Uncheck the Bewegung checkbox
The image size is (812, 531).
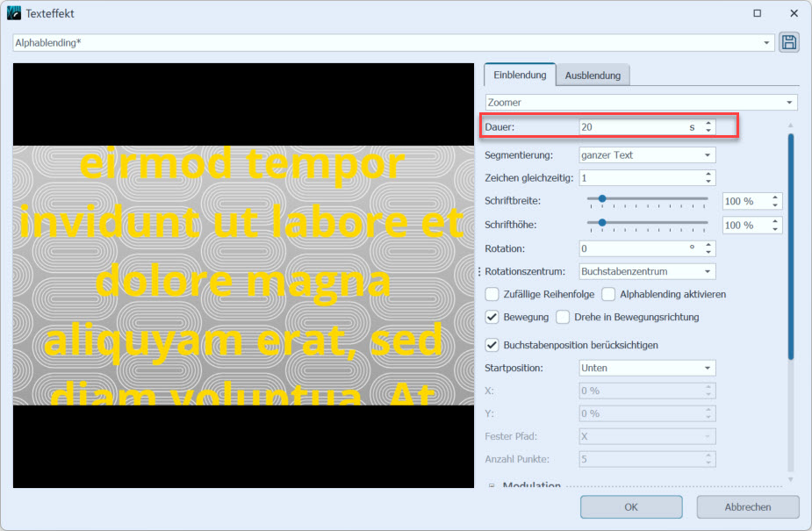point(492,317)
